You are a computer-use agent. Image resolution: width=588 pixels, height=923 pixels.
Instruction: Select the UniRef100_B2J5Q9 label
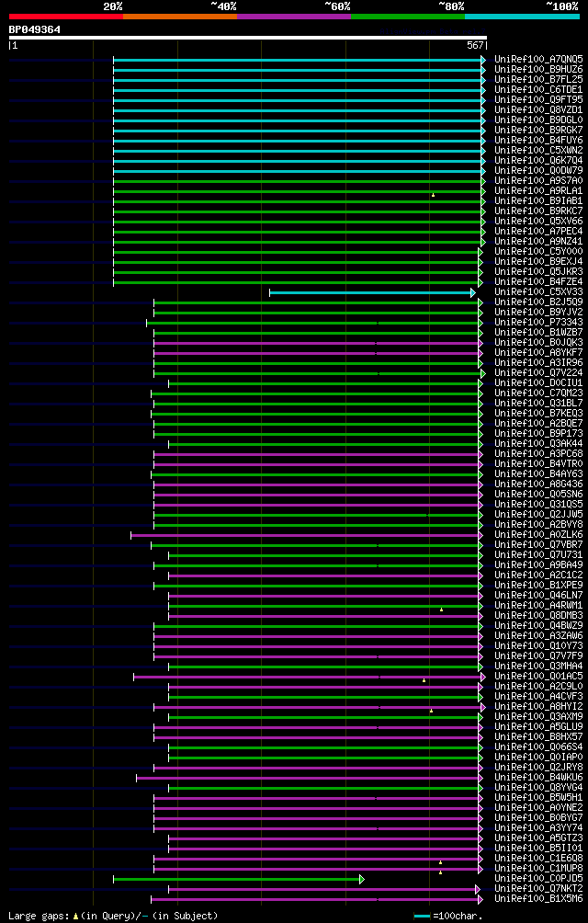(538, 302)
